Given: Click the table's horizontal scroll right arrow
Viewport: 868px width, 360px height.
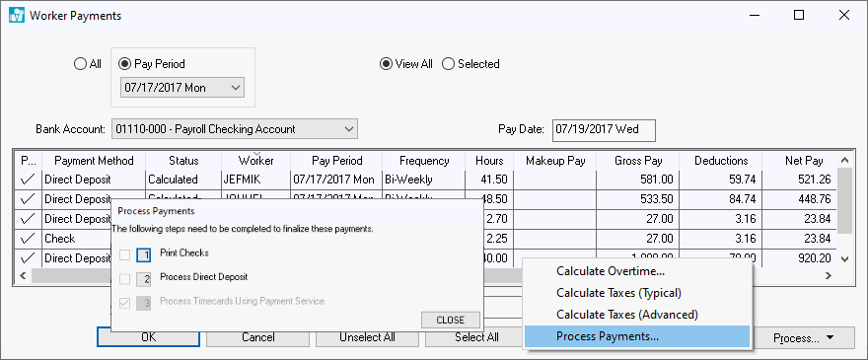Looking at the screenshot, I should click(829, 275).
